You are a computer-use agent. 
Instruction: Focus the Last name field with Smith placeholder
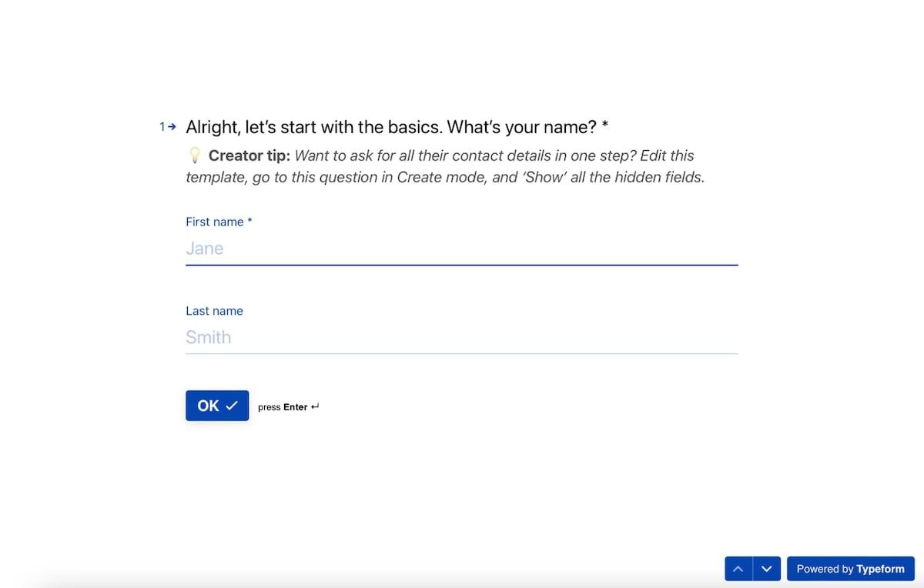(x=461, y=337)
